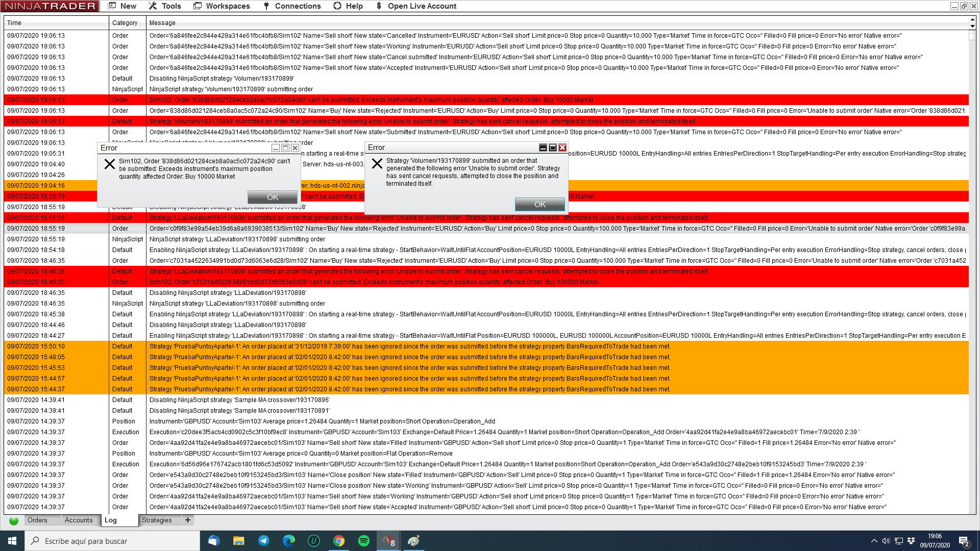Viewport: 980px width, 551px height.
Task: Click the Windows search box
Action: click(x=112, y=541)
